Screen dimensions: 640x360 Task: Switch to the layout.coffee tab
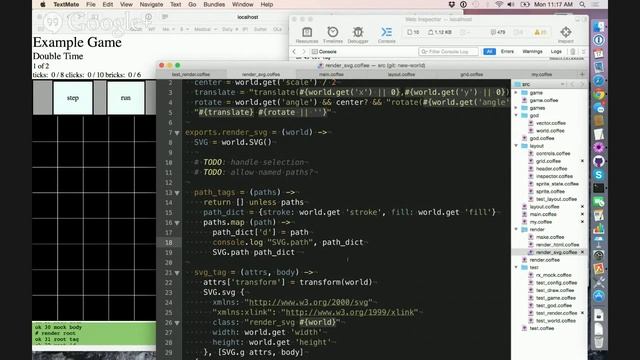[x=401, y=74]
